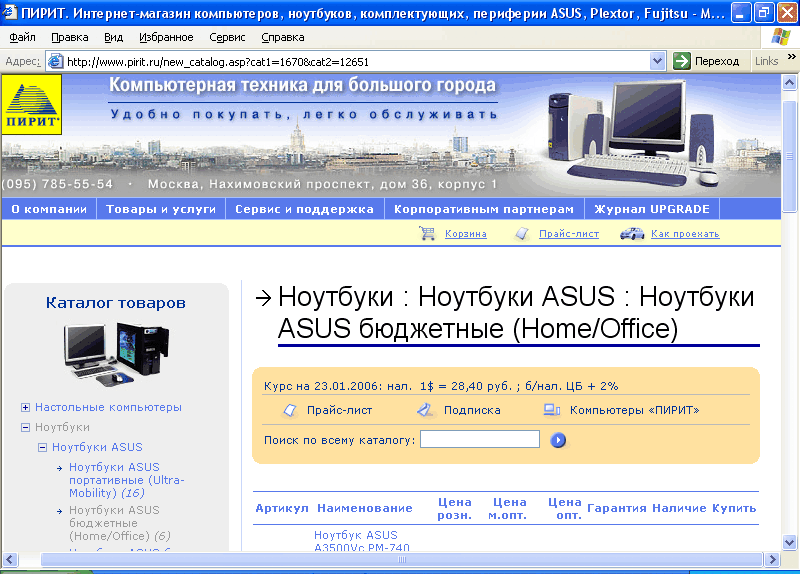Click the Цена розн. column header

coord(454,509)
